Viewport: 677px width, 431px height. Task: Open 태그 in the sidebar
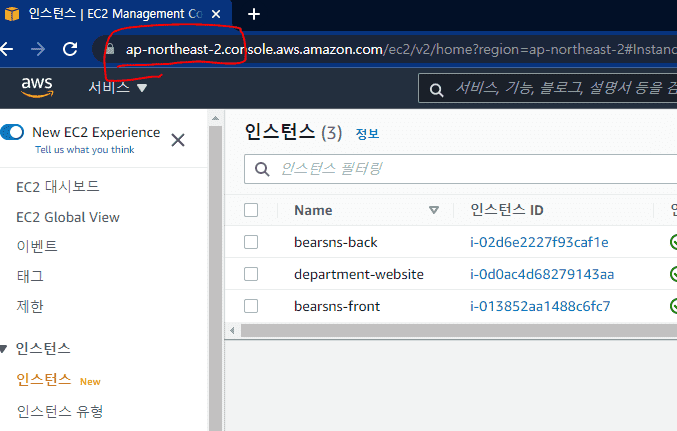click(30, 276)
